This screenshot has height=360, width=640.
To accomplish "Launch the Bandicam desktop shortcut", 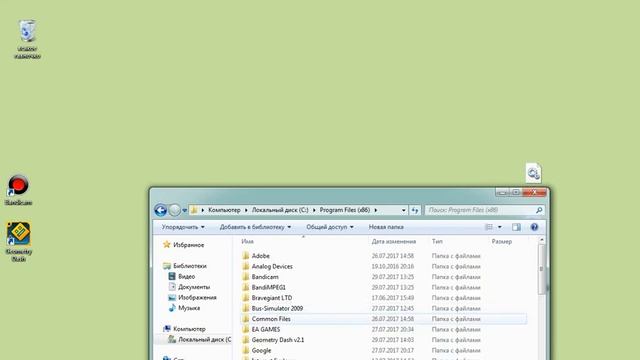I will (x=18, y=190).
